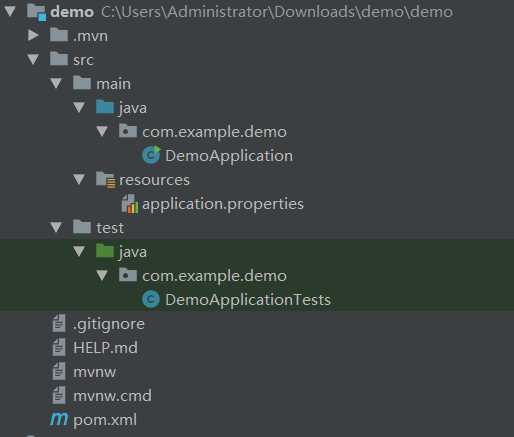Click the demo project module icon

point(36,12)
